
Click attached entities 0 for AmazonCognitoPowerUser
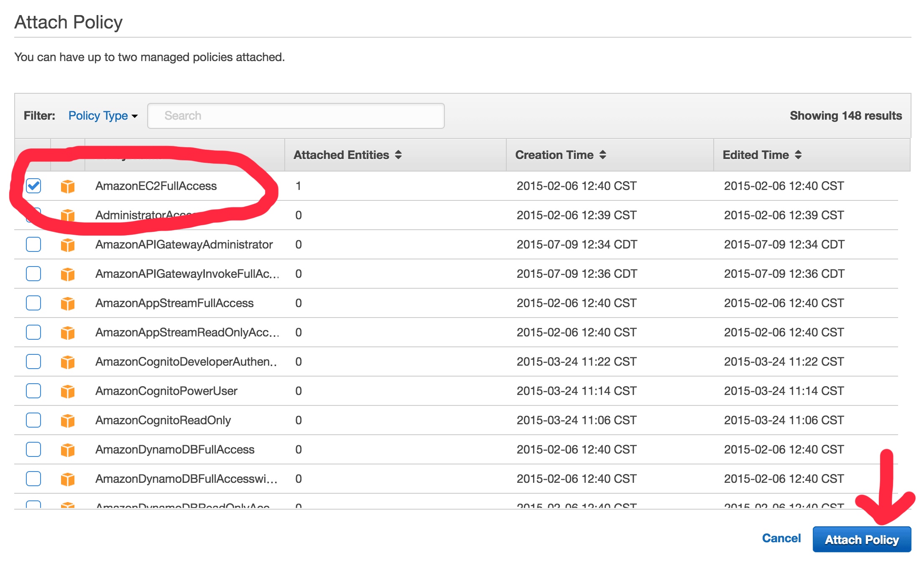pyautogui.click(x=299, y=391)
